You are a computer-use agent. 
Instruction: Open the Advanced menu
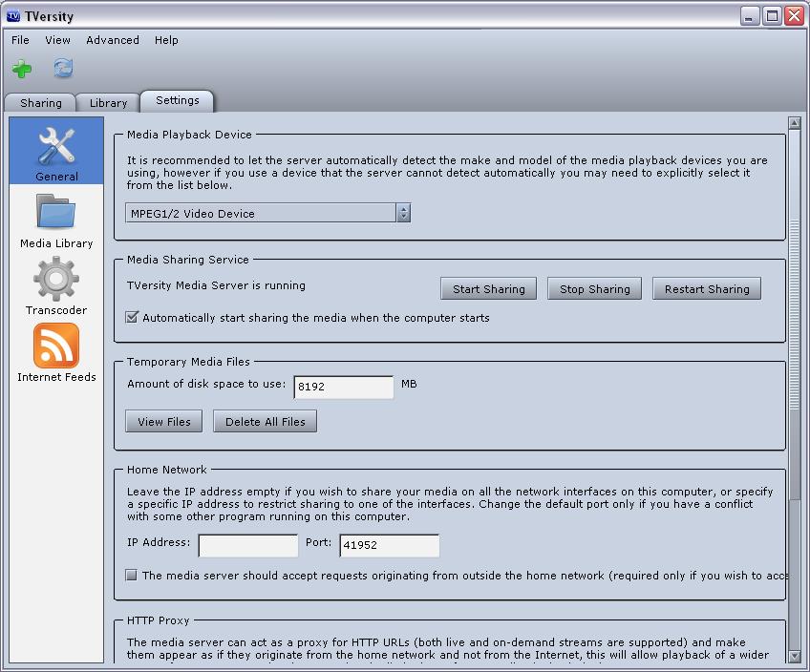pyautogui.click(x=113, y=40)
